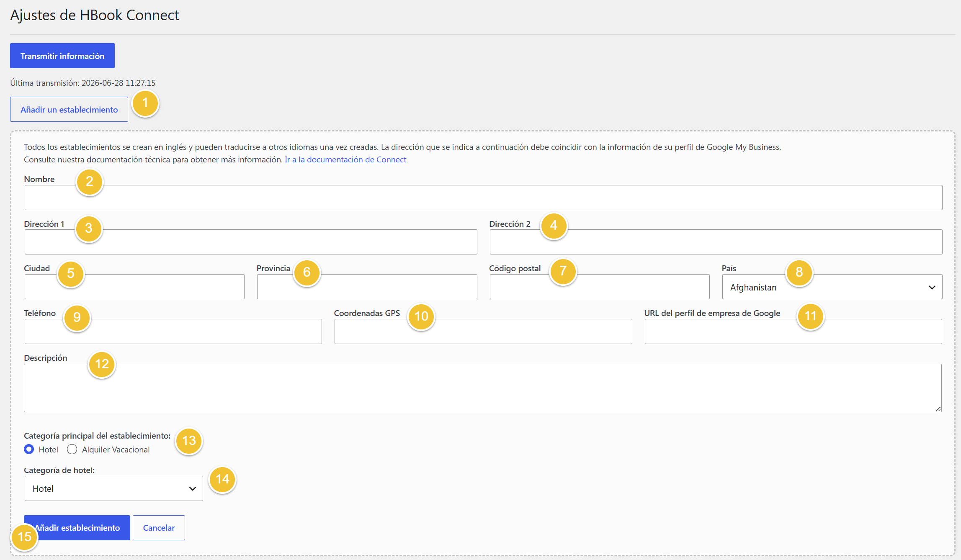Click inside the Descripción text area
Viewport: 961px width, 560px height.
[x=483, y=388]
